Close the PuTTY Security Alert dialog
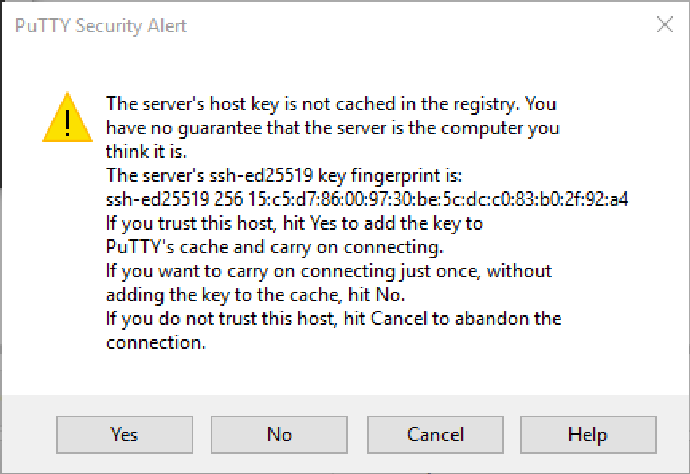 coord(664,26)
